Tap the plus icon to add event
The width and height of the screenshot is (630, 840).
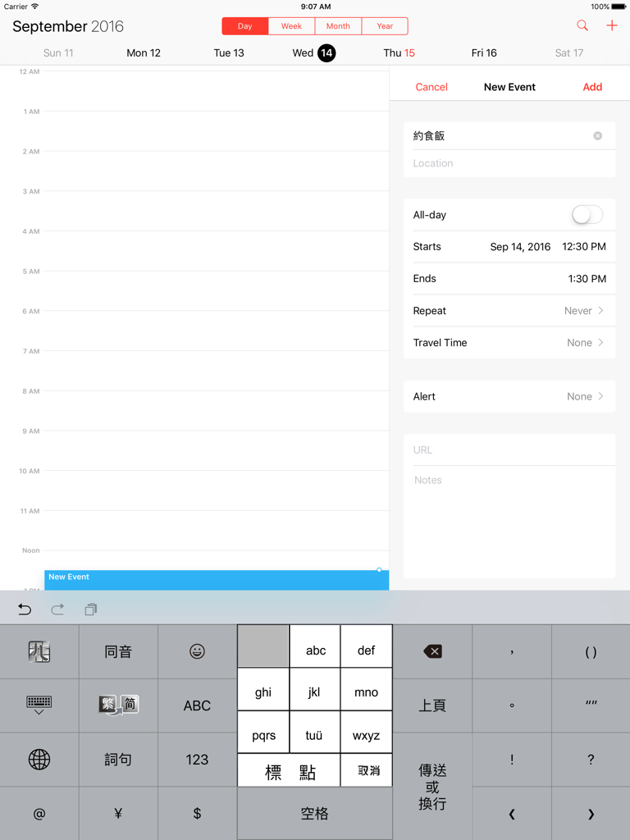click(612, 25)
